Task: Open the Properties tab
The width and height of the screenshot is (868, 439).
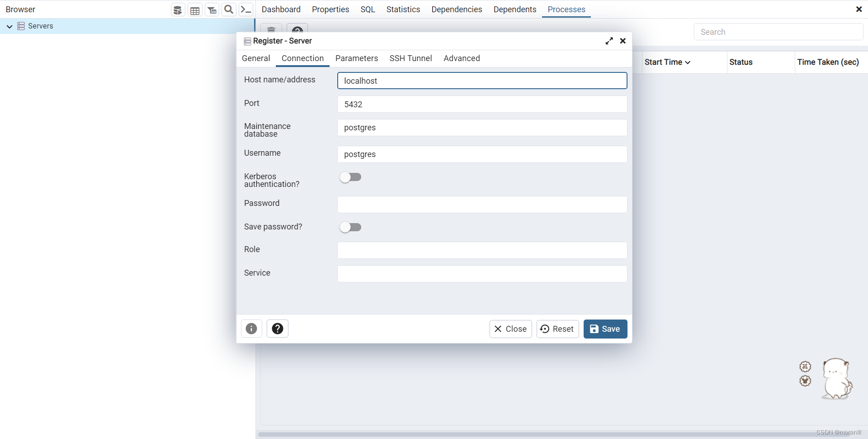Action: 330,10
